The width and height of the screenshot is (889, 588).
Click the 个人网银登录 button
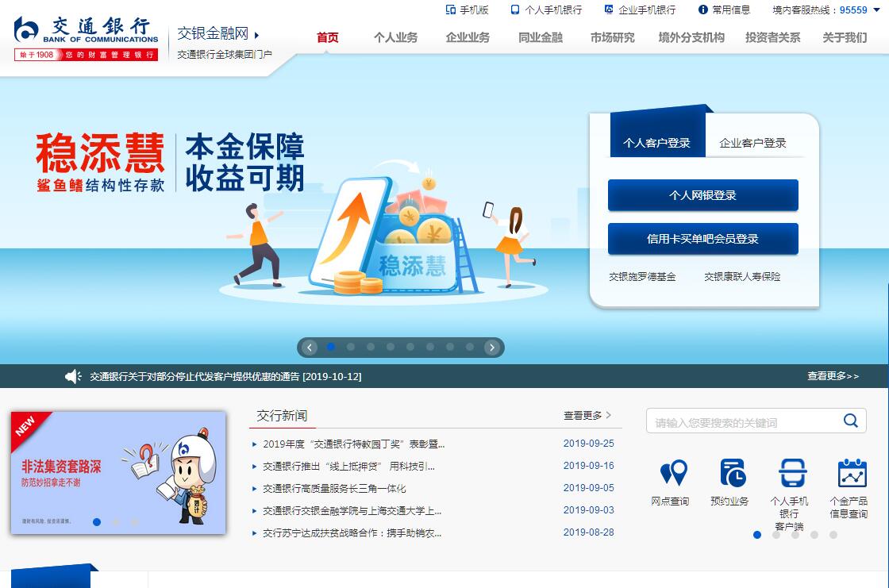click(702, 195)
